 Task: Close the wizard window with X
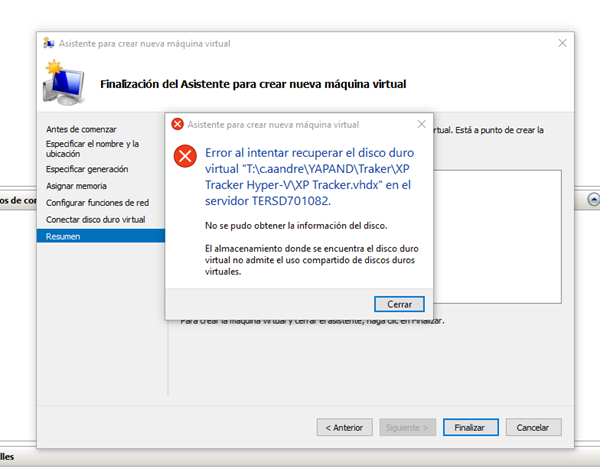click(x=562, y=43)
